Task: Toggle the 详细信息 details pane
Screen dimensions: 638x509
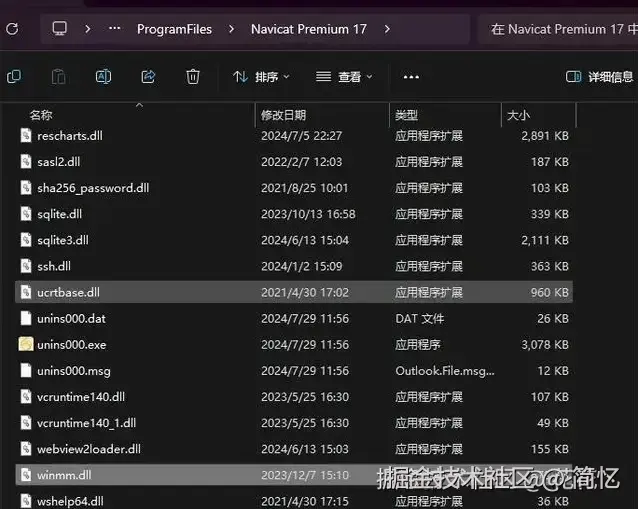Action: tap(599, 76)
